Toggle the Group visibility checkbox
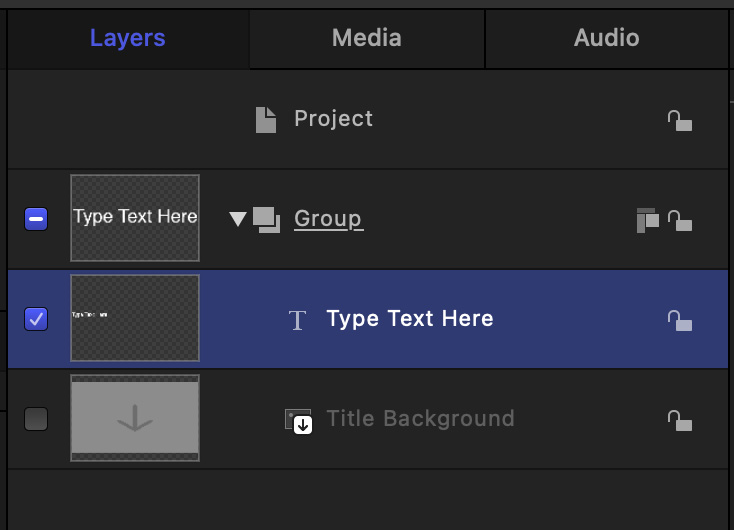 click(36, 219)
